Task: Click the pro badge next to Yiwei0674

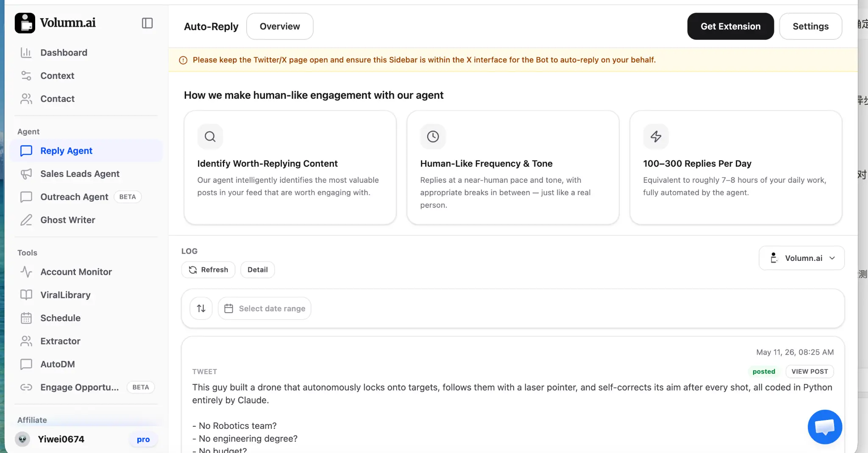Action: tap(143, 439)
